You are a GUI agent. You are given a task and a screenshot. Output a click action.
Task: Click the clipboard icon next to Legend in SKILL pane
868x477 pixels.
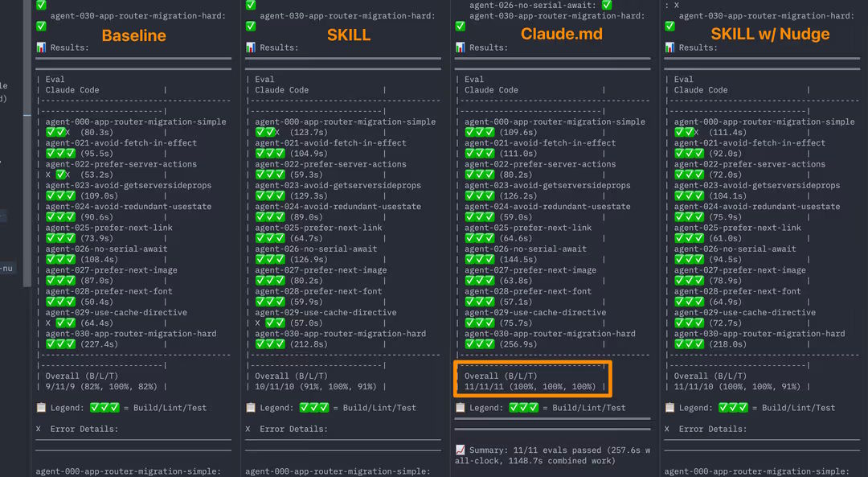coord(251,408)
